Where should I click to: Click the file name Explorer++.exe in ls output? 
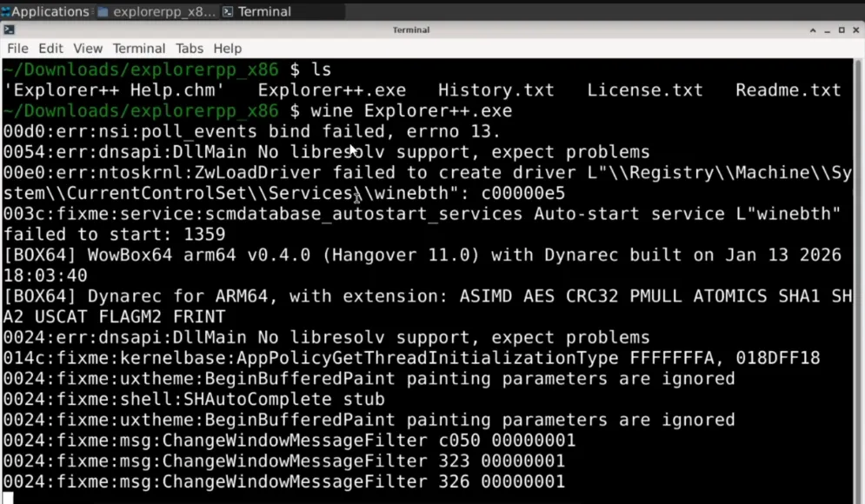[331, 90]
